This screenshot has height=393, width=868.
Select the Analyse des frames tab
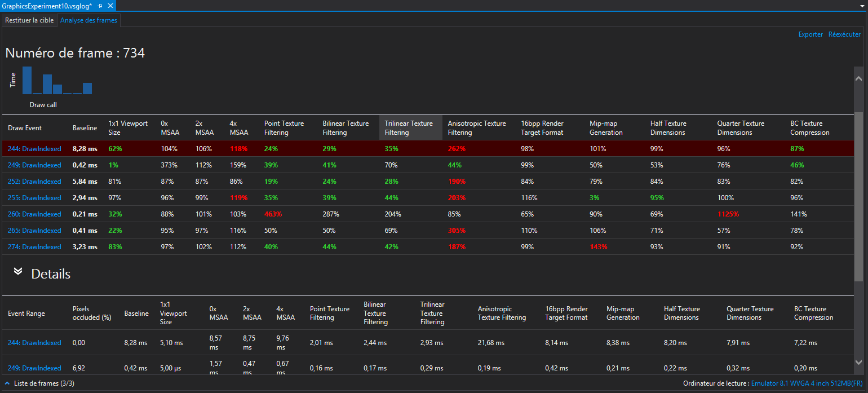89,20
